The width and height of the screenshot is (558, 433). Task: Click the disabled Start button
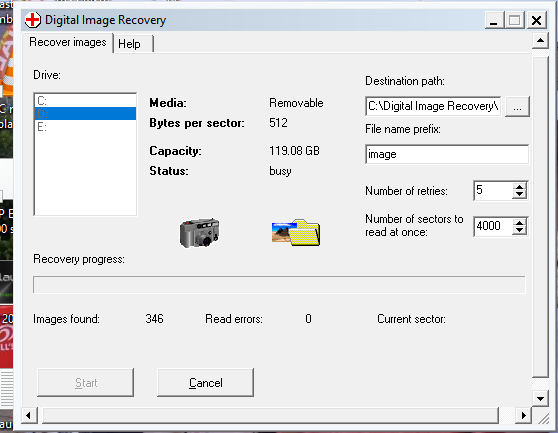pos(86,383)
